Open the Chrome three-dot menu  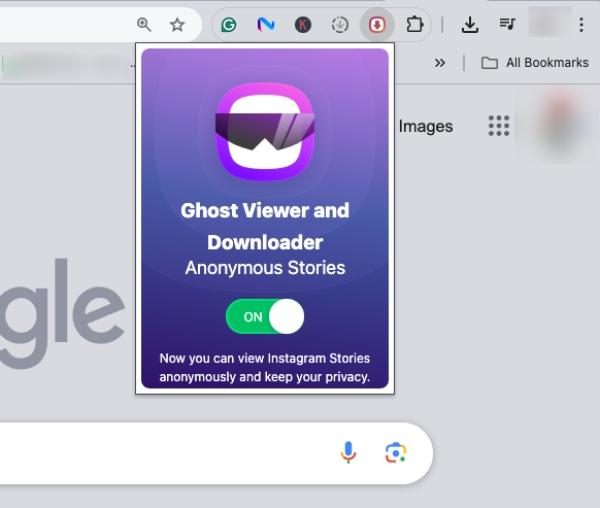click(581, 25)
